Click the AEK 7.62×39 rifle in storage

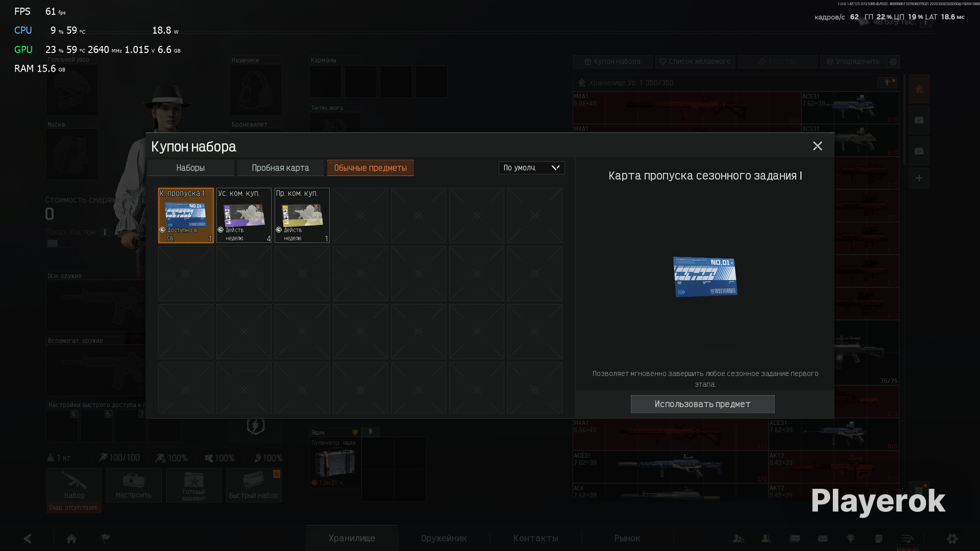(x=670, y=492)
